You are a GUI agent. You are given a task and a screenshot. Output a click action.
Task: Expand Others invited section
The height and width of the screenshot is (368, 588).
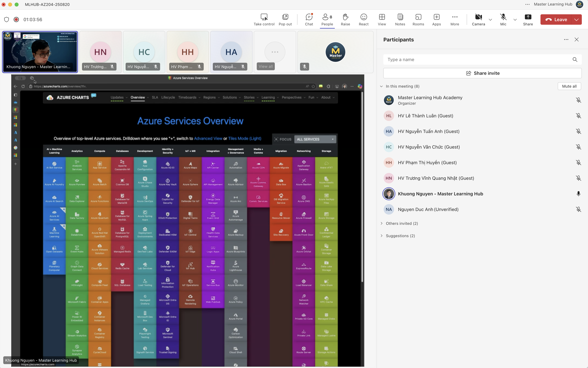(381, 223)
